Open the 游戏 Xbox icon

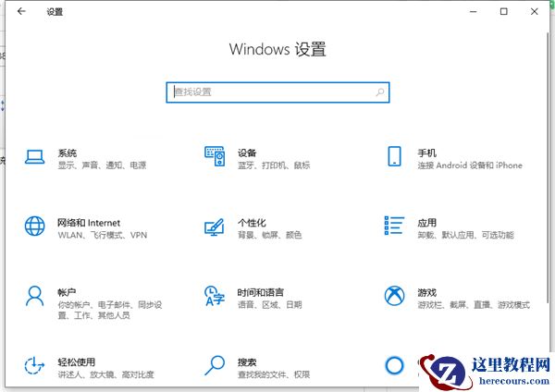click(394, 296)
